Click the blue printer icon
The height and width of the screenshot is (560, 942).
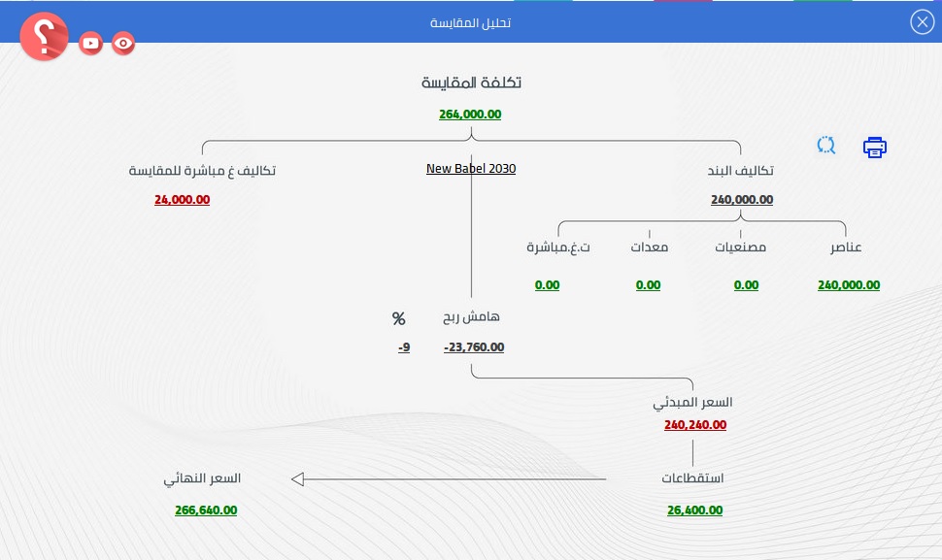tap(875, 148)
